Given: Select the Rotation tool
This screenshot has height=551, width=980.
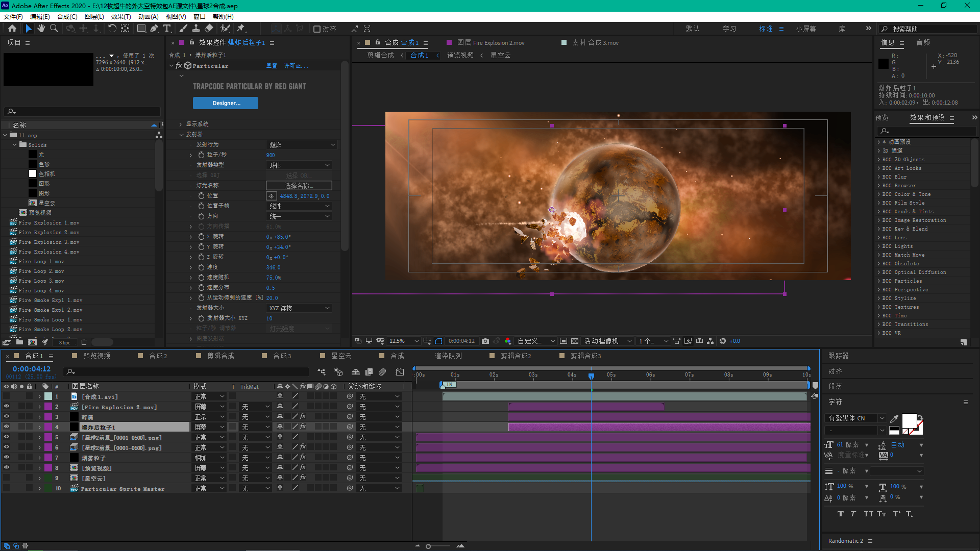Looking at the screenshot, I should 112,29.
